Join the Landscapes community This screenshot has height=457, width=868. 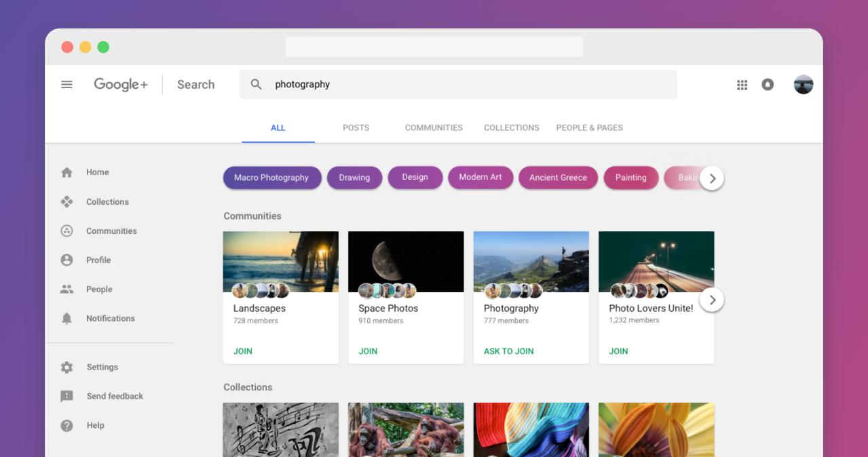pos(243,351)
